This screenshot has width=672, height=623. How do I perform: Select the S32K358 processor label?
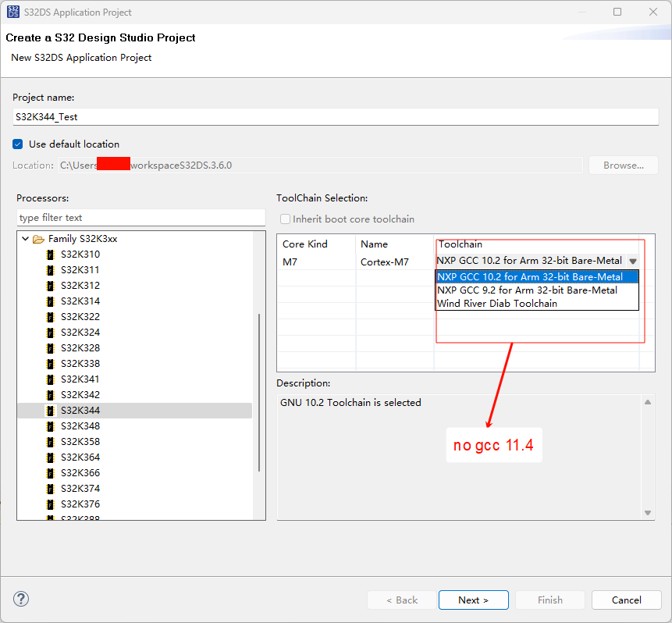[80, 442]
